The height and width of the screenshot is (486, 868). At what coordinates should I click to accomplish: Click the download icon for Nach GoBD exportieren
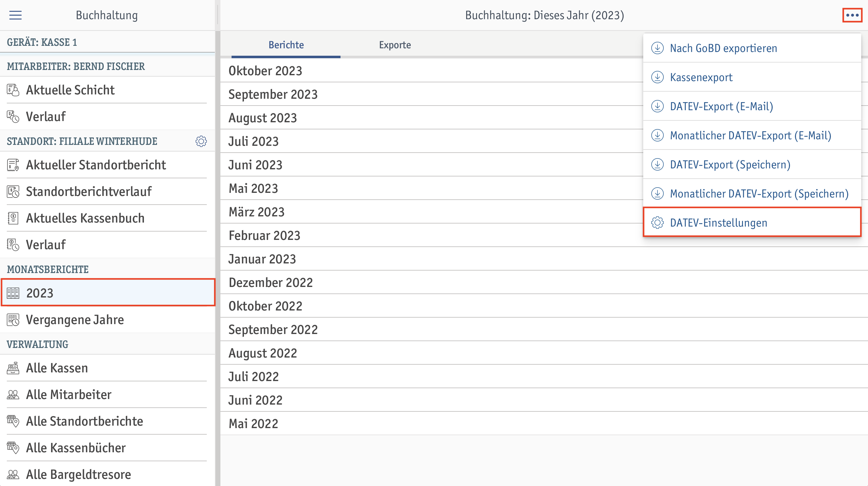(x=658, y=48)
